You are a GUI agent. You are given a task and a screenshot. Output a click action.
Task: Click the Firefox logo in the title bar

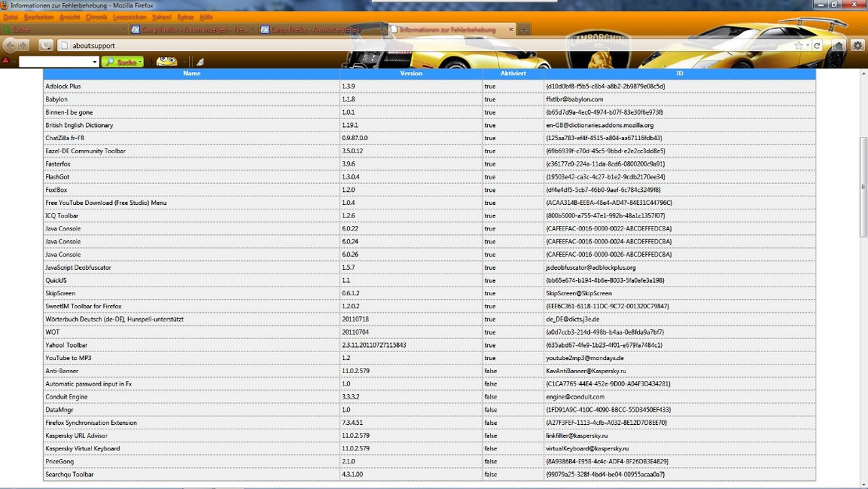tap(5, 5)
